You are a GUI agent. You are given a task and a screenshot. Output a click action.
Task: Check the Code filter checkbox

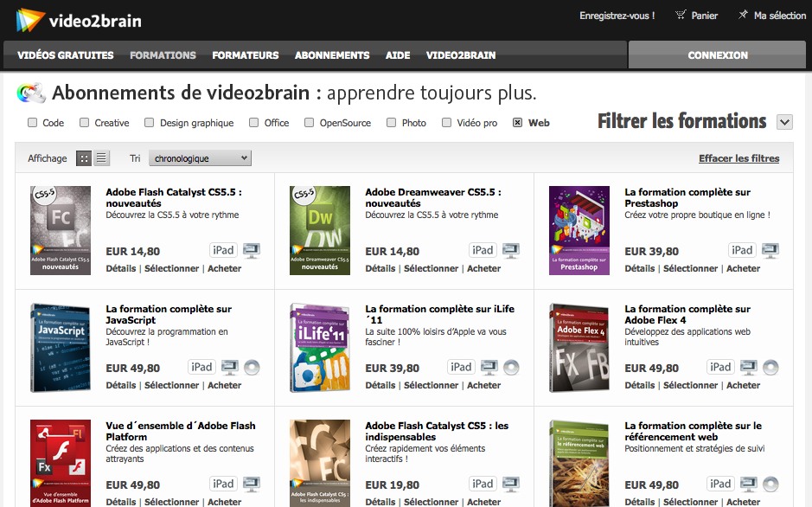(33, 123)
